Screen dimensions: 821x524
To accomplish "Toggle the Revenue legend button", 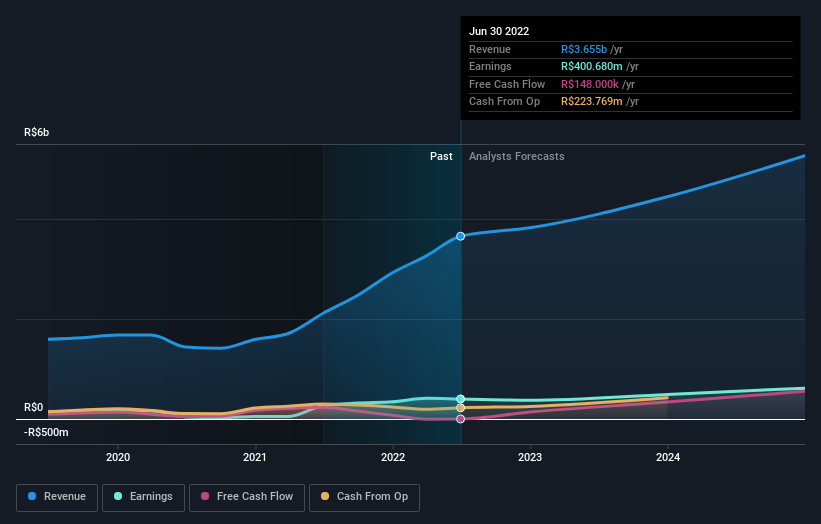I will coord(57,497).
